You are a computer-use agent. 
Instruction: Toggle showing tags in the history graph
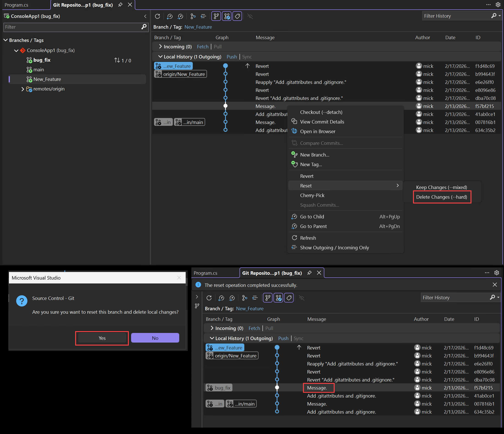237,16
